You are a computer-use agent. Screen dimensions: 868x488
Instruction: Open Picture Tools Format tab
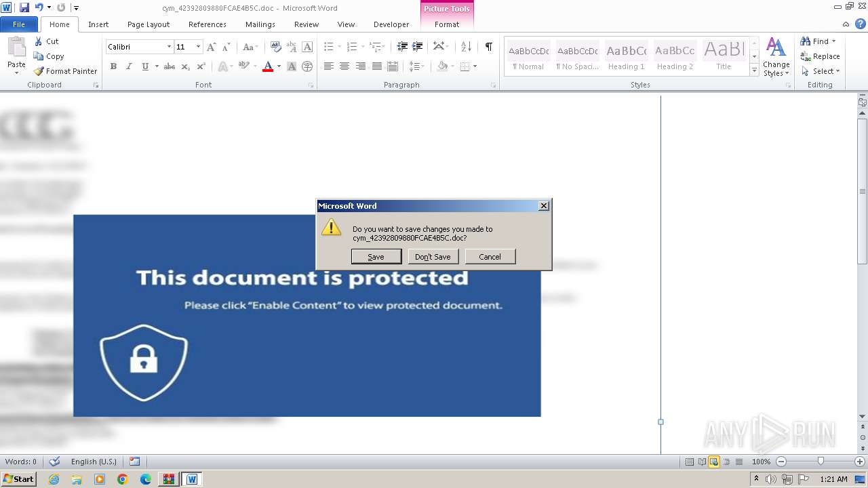tap(447, 24)
